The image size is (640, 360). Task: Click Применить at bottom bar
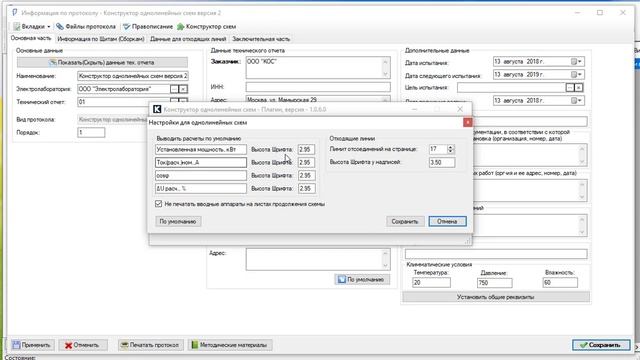(32, 345)
